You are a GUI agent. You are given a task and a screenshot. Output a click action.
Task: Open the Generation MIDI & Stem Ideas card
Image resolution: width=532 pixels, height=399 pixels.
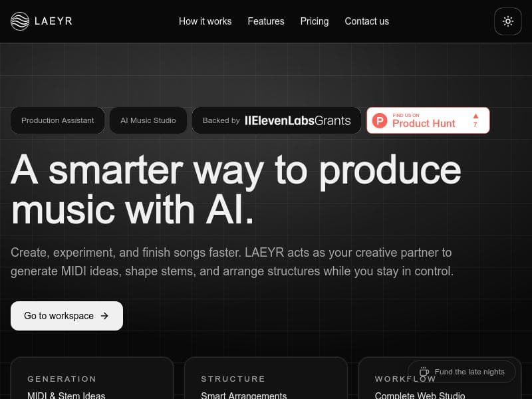coord(92,378)
